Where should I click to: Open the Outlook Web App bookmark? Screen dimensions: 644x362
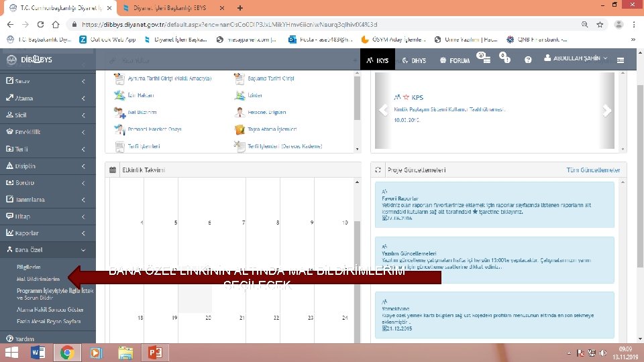pyautogui.click(x=107, y=40)
